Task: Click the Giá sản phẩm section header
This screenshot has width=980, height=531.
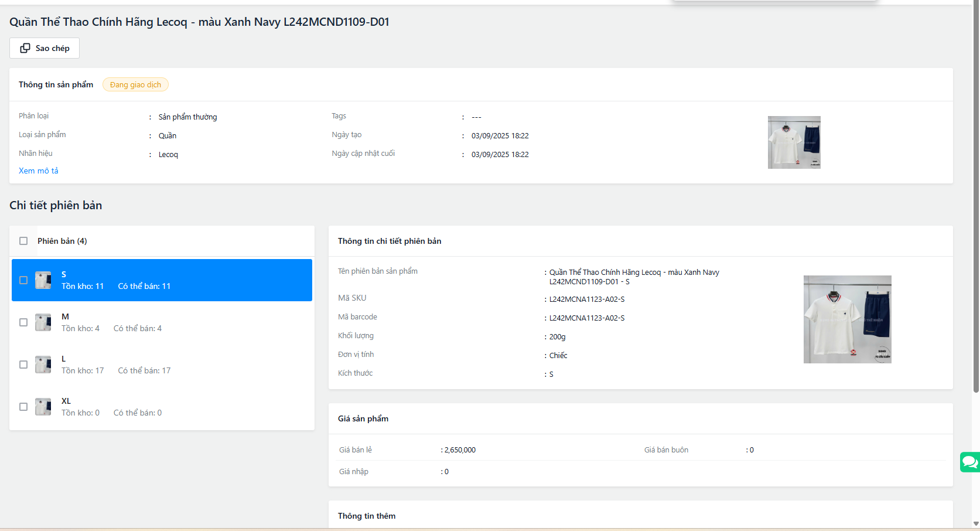Action: point(363,418)
